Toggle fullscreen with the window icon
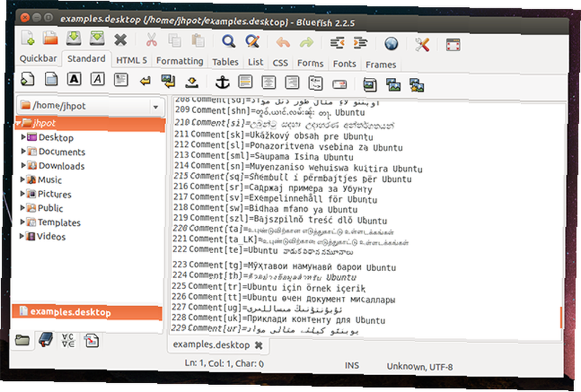This screenshot has width=581, height=392. pos(453,45)
